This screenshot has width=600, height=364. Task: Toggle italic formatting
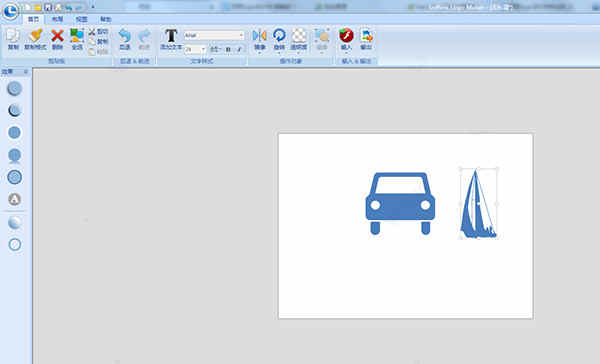239,49
